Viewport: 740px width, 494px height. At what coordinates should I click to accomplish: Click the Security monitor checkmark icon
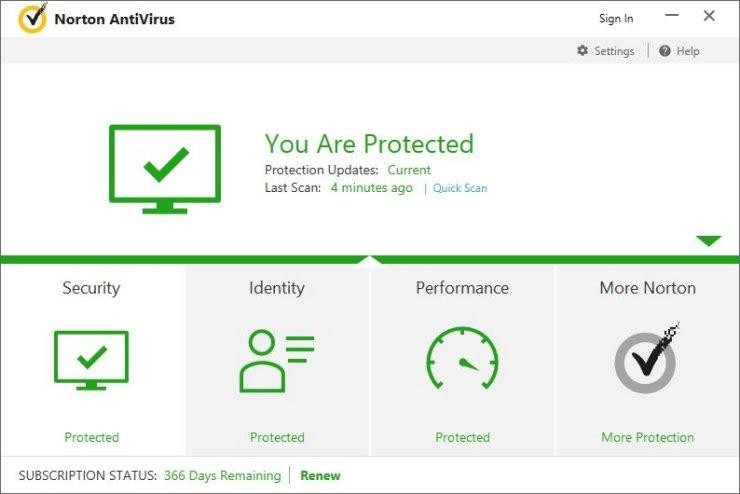coord(91,360)
